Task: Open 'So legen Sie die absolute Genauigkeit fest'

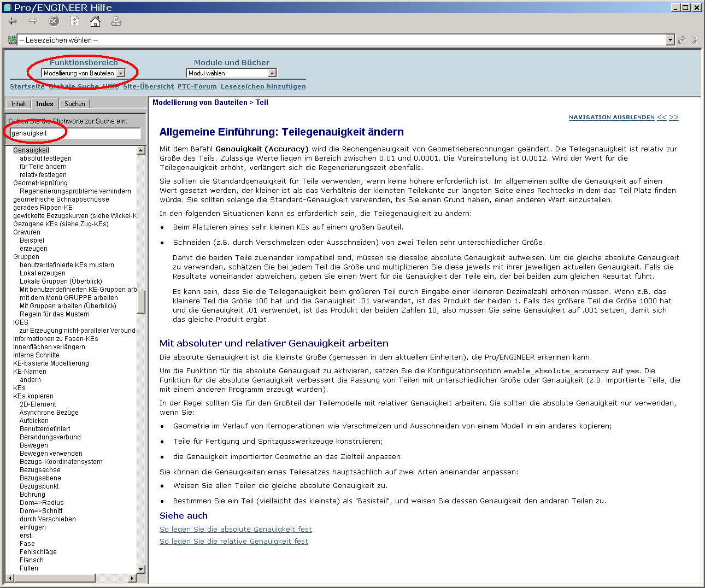Action: tap(236, 529)
